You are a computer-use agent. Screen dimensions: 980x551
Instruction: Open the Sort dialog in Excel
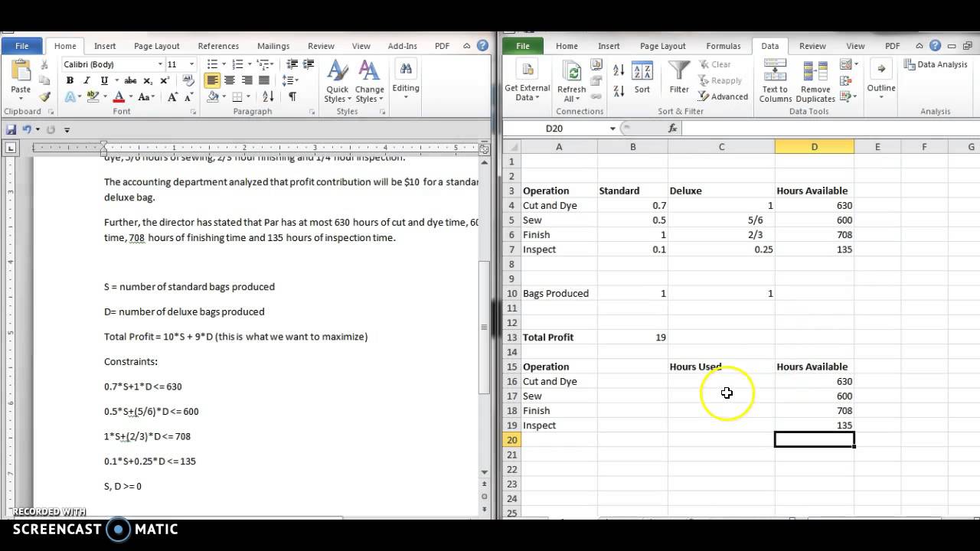642,77
